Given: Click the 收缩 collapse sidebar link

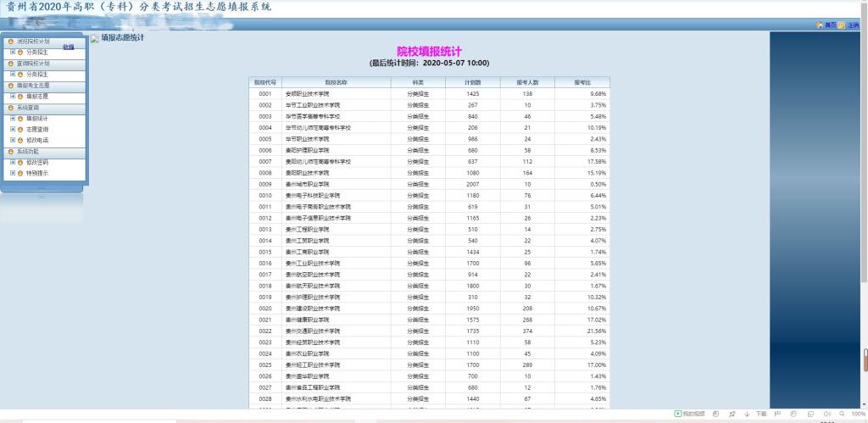Looking at the screenshot, I should (69, 47).
